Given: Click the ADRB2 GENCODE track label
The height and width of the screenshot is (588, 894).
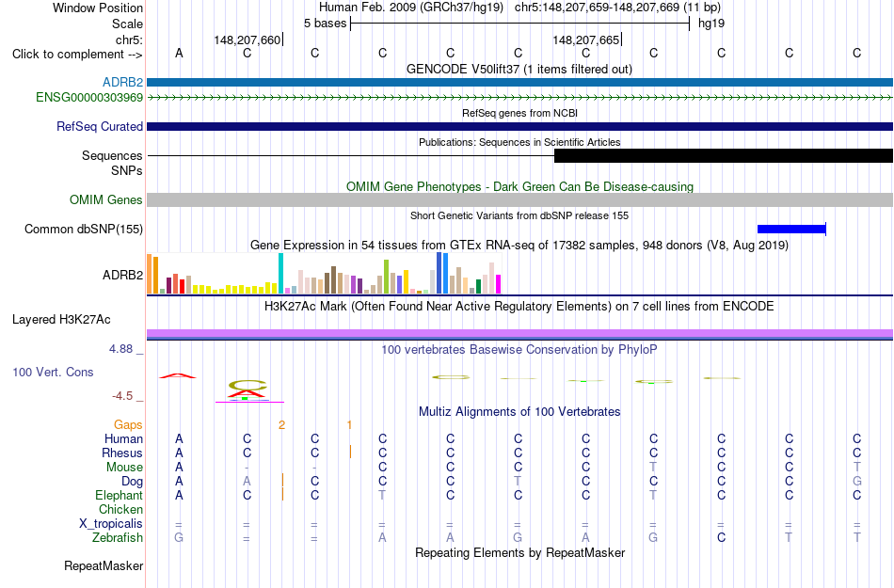Looking at the screenshot, I should coord(122,82).
